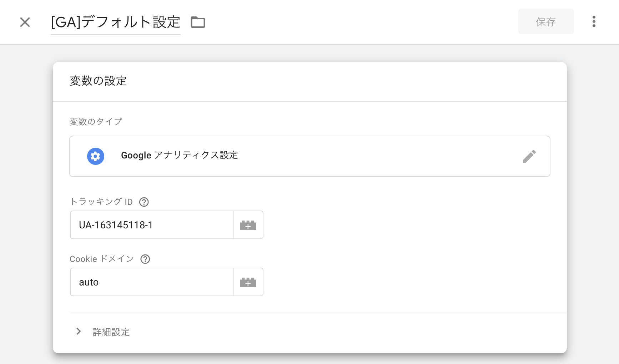619x364 pixels.
Task: Click the blue gear Google Analytics settings icon
Action: pos(96,156)
